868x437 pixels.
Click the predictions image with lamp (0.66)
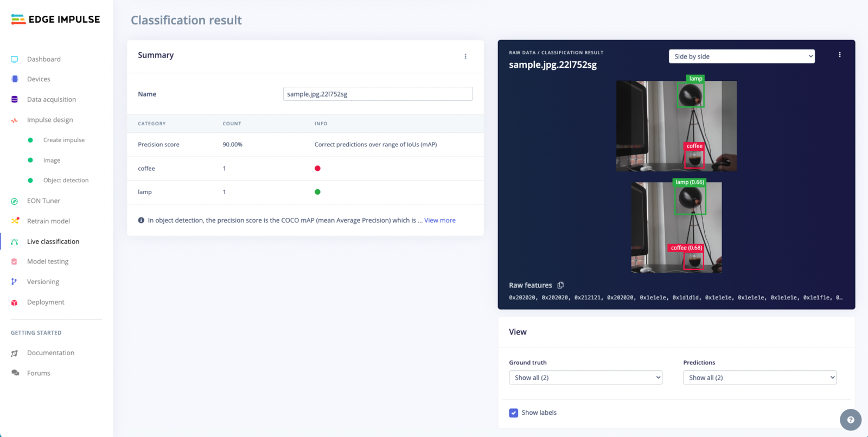676,227
